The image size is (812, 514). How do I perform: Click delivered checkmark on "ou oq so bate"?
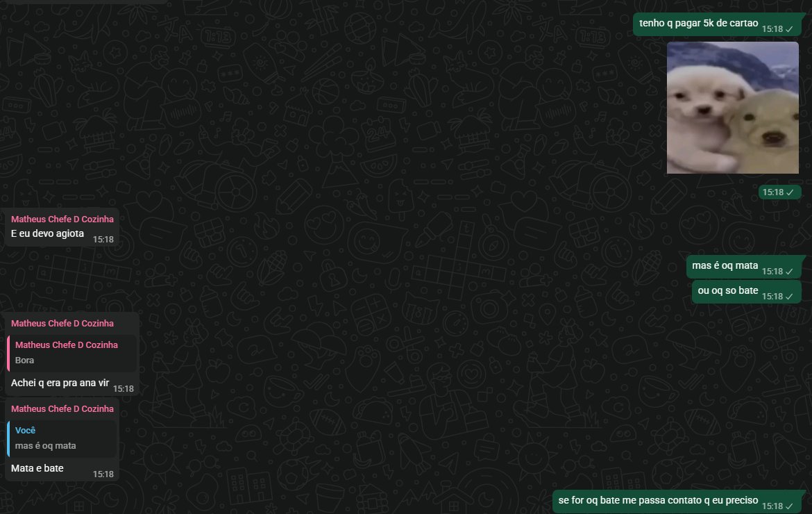click(x=789, y=297)
